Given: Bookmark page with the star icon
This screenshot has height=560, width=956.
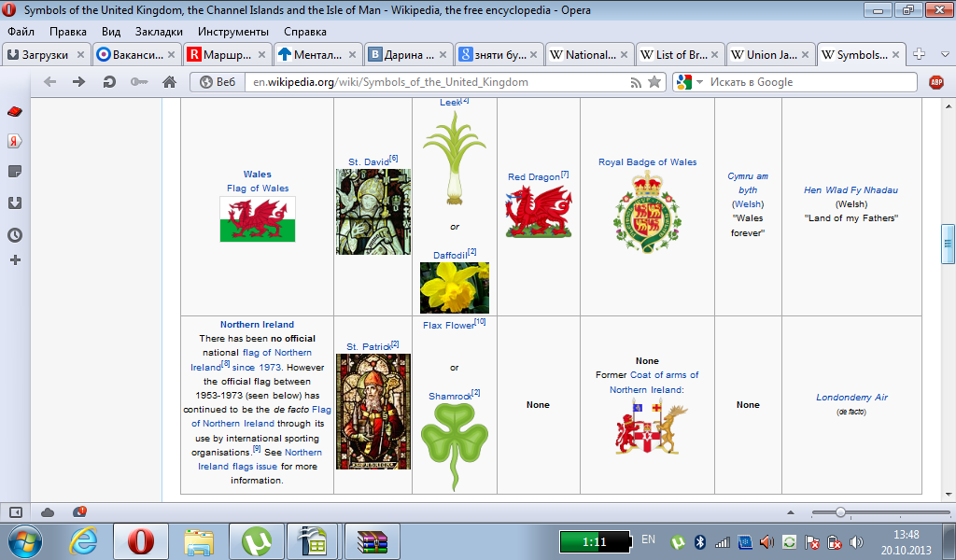Looking at the screenshot, I should (x=654, y=81).
